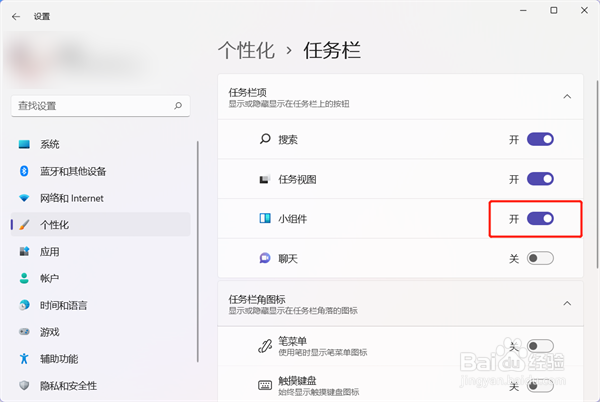The image size is (600, 402).
Task: Select 个性化 in sidebar
Action: tap(101, 225)
